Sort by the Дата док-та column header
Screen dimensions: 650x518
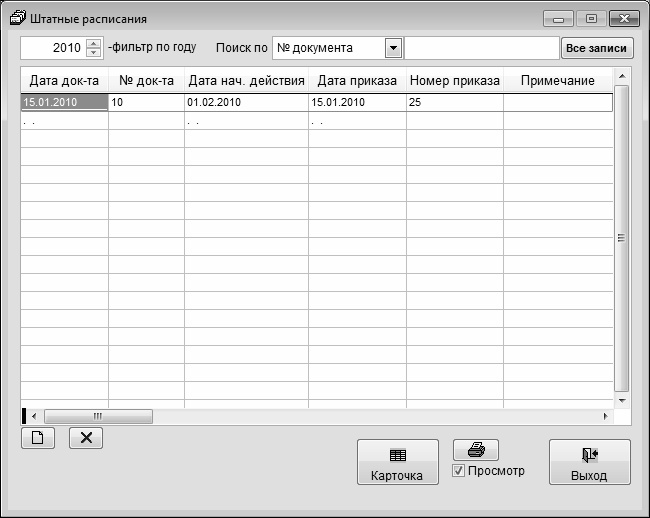pyautogui.click(x=64, y=80)
